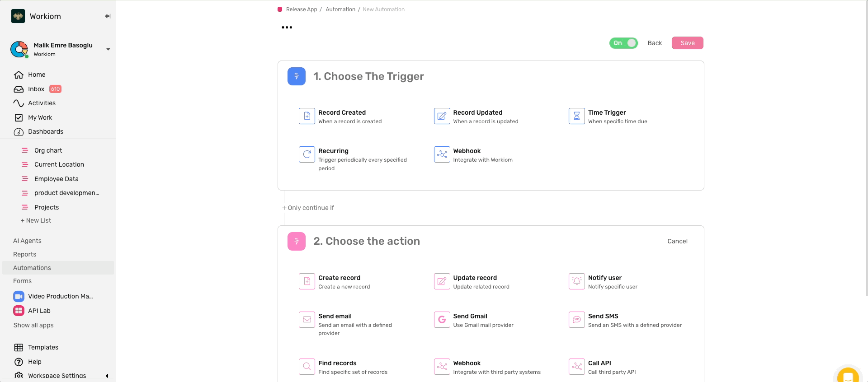Viewport: 868px width, 382px height.
Task: Click the Record Created trigger icon
Action: click(307, 116)
